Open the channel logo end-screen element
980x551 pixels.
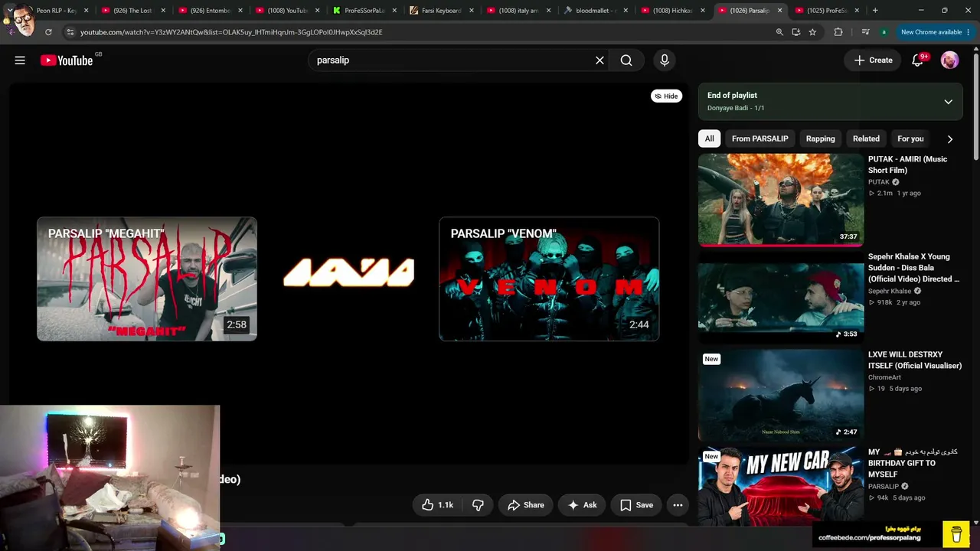pos(348,272)
